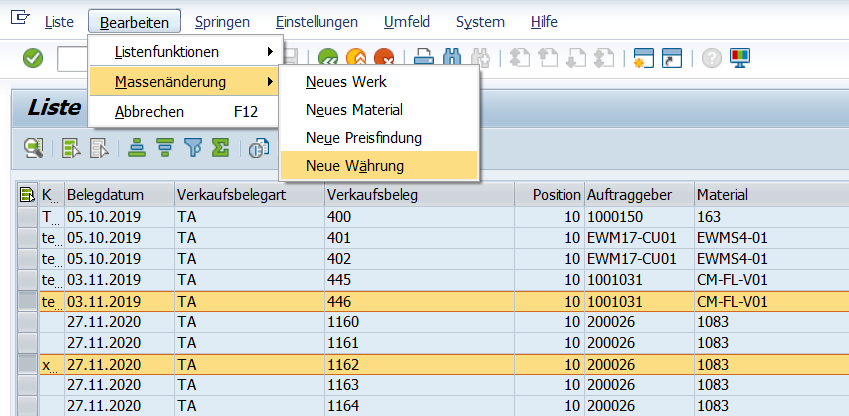Screen dimensions: 849x416
Task: Open the Springen menu
Action: click(x=223, y=22)
